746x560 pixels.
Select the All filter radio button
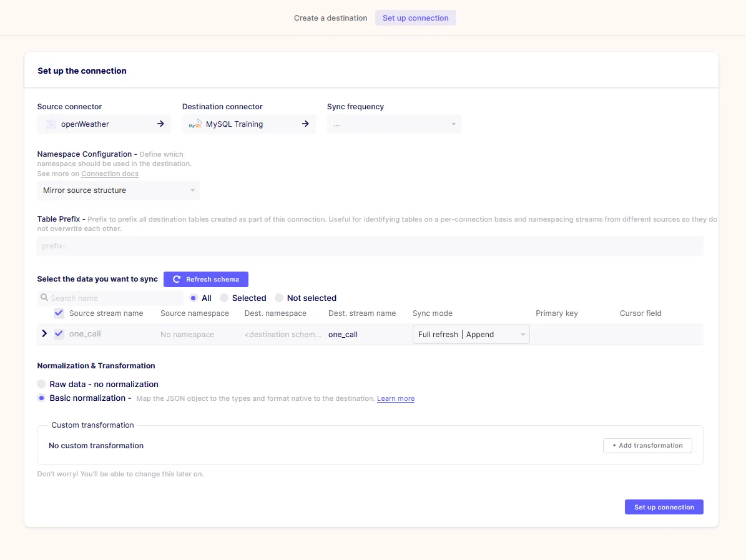click(x=193, y=298)
